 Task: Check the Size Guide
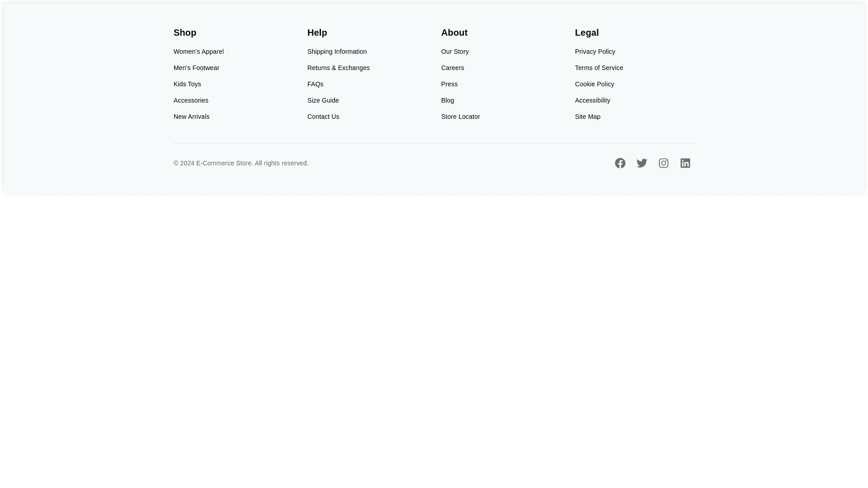(x=323, y=100)
